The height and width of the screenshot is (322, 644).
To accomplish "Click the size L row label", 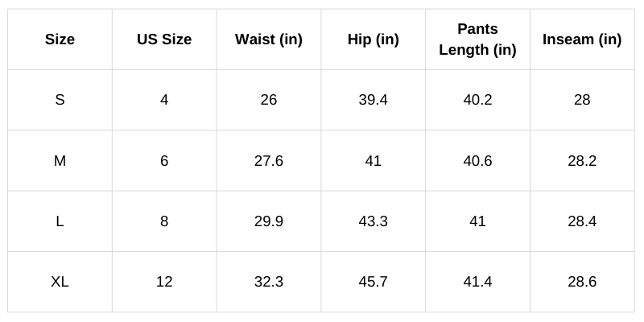I will pyautogui.click(x=60, y=221).
